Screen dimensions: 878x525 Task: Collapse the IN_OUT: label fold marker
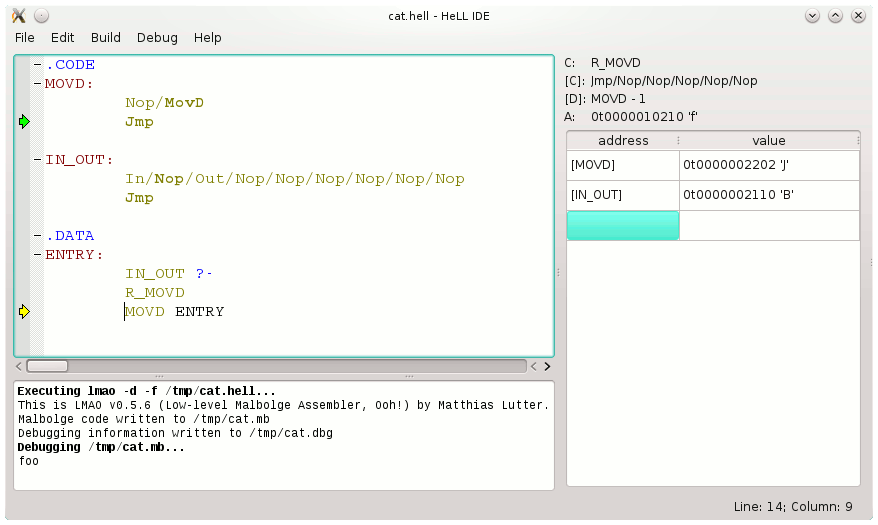coord(38,160)
